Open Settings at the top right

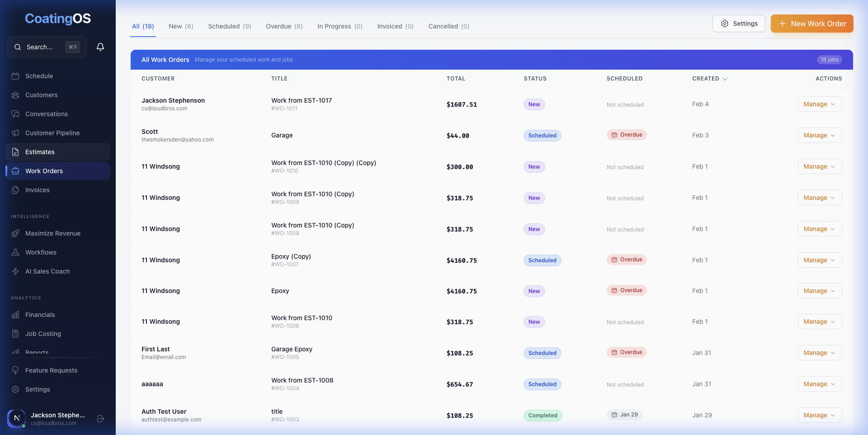click(739, 24)
